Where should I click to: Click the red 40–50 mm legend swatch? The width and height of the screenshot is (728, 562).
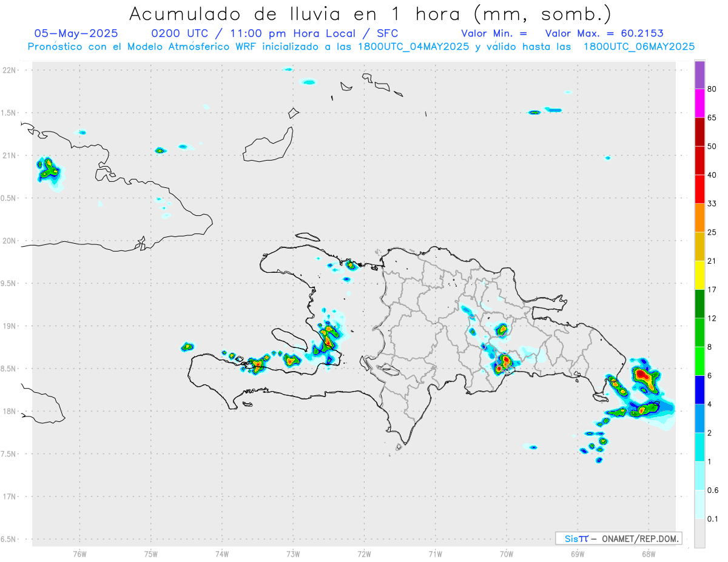tap(699, 161)
